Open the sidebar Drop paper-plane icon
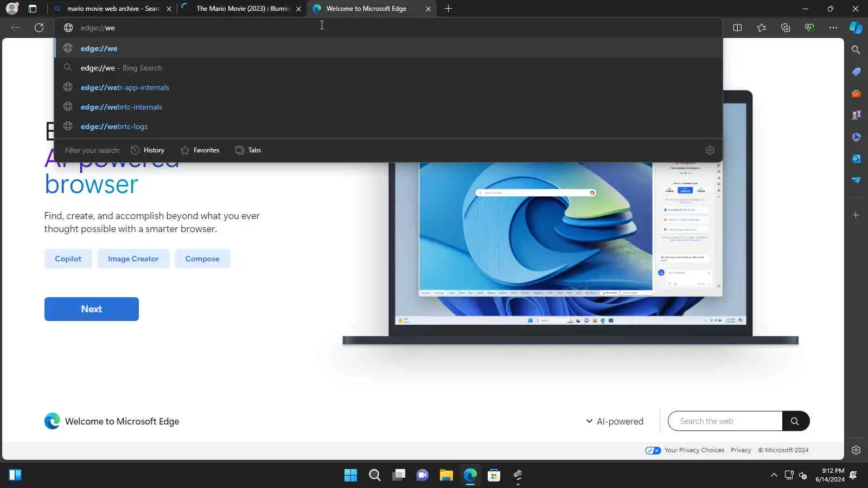This screenshot has width=868, height=488. (856, 180)
